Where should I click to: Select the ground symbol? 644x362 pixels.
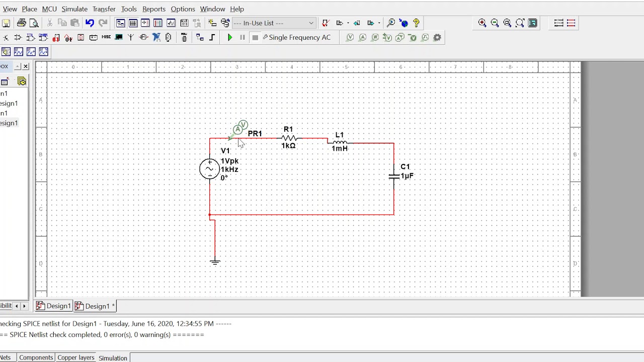tap(215, 261)
